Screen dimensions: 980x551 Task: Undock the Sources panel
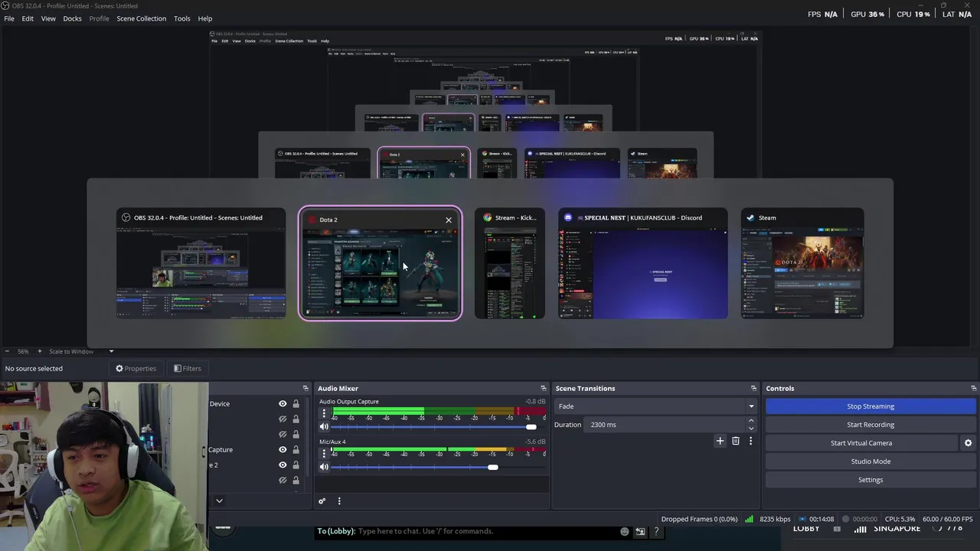pos(305,389)
